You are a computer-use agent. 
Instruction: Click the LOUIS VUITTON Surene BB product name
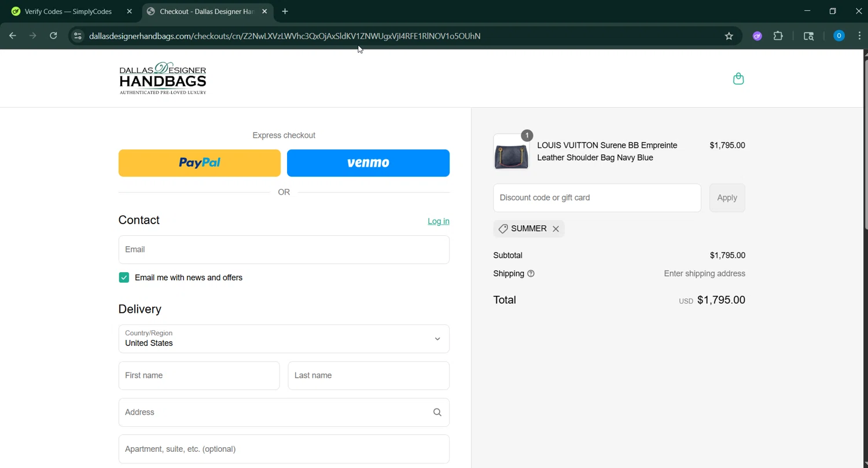(x=607, y=151)
